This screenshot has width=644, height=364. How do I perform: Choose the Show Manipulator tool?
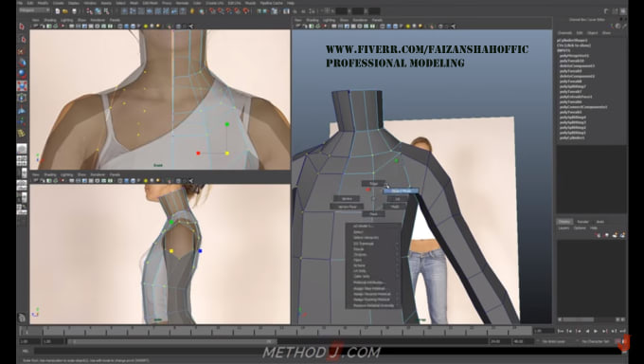[x=22, y=121]
